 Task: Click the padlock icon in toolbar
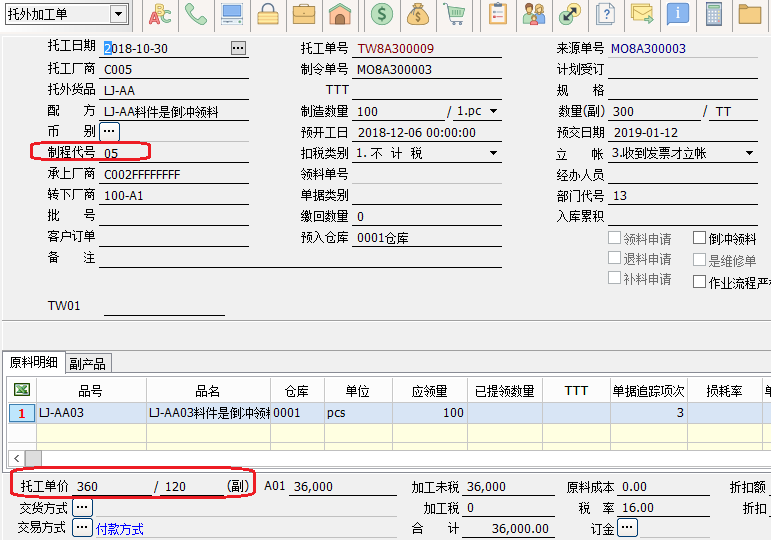[x=268, y=14]
